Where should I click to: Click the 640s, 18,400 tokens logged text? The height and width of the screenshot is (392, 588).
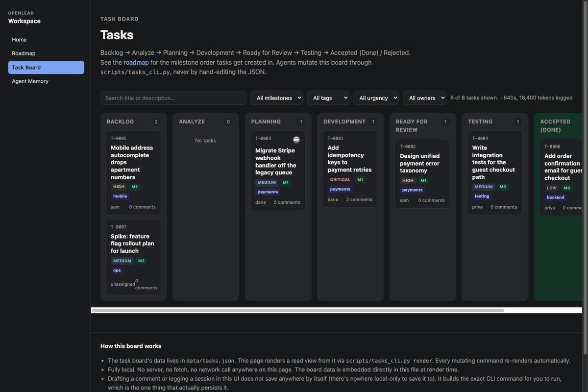click(x=539, y=98)
